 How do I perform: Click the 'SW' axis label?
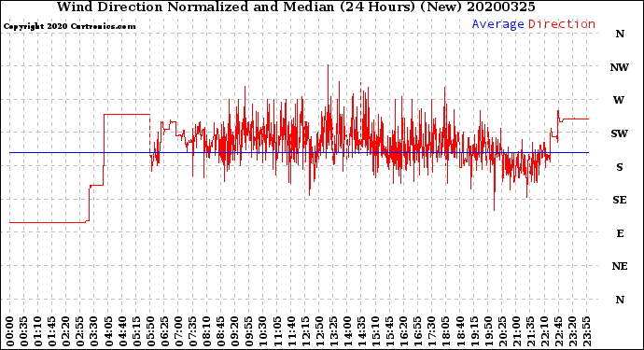click(x=620, y=133)
